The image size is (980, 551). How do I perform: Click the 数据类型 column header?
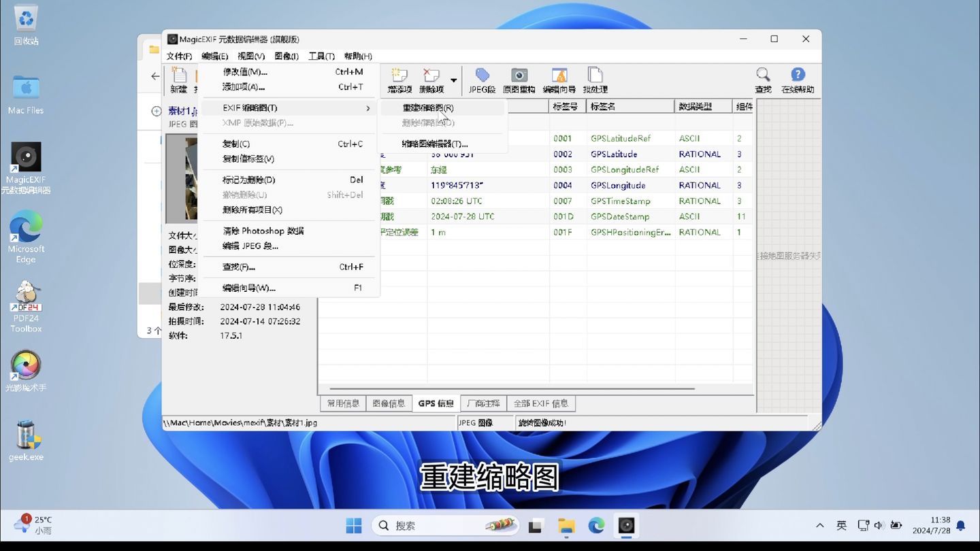(704, 106)
